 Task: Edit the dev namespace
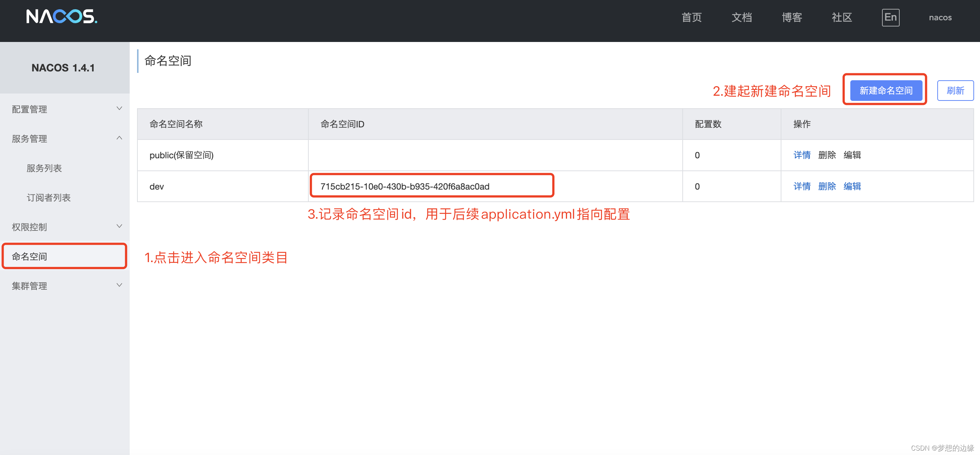pyautogui.click(x=852, y=186)
